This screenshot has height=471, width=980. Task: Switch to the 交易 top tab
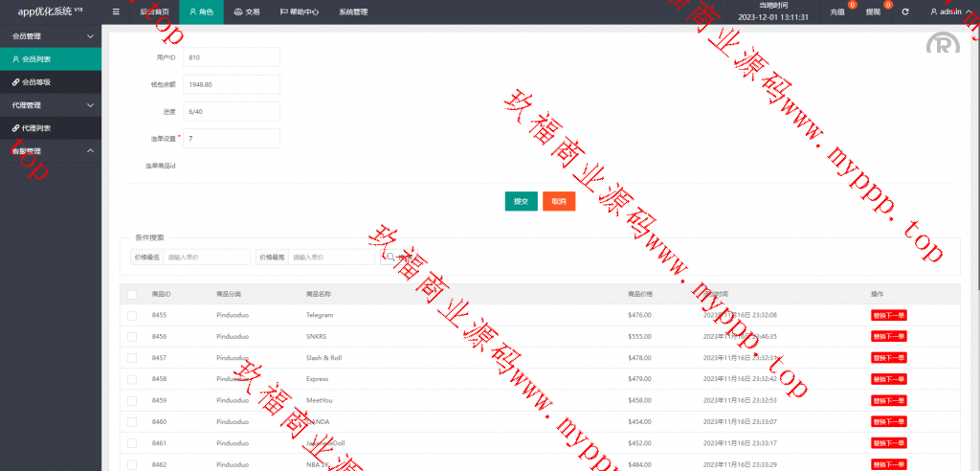pyautogui.click(x=246, y=12)
